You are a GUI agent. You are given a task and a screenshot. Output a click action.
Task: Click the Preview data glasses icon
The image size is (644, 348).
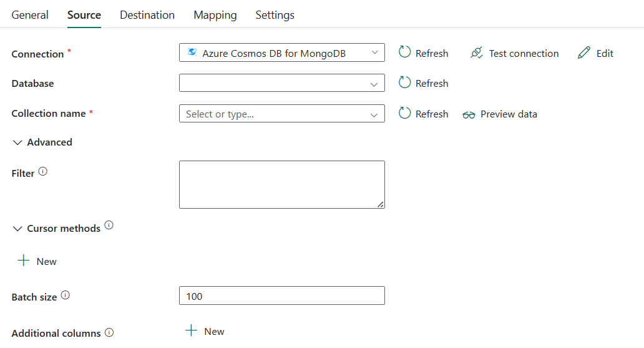(x=469, y=115)
